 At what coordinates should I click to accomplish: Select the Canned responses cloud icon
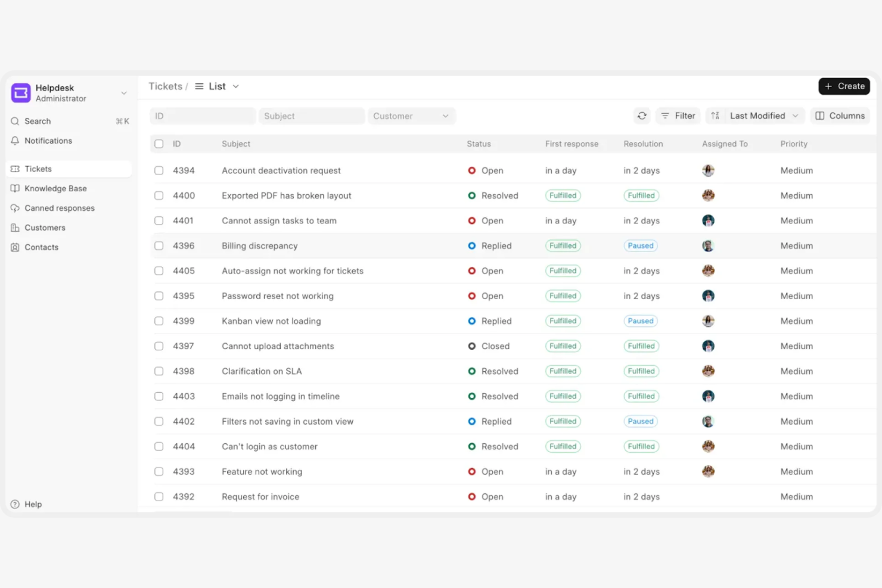[15, 208]
